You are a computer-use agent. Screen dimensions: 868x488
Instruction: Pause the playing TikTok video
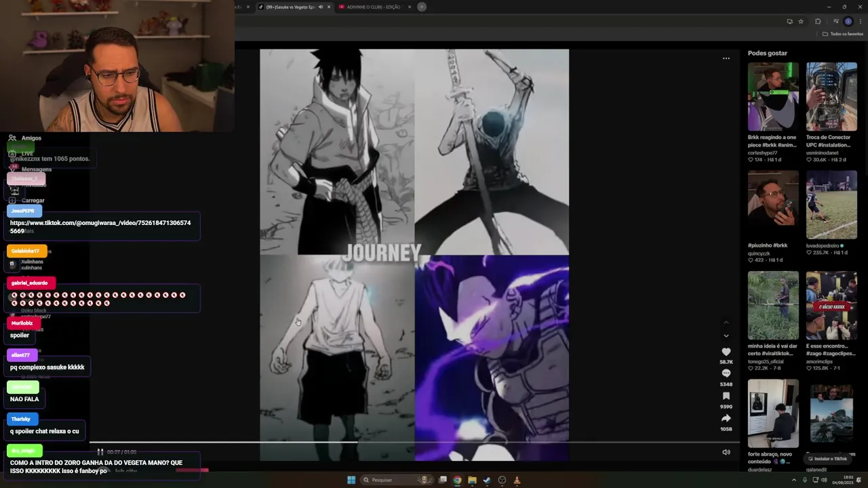coord(100,452)
